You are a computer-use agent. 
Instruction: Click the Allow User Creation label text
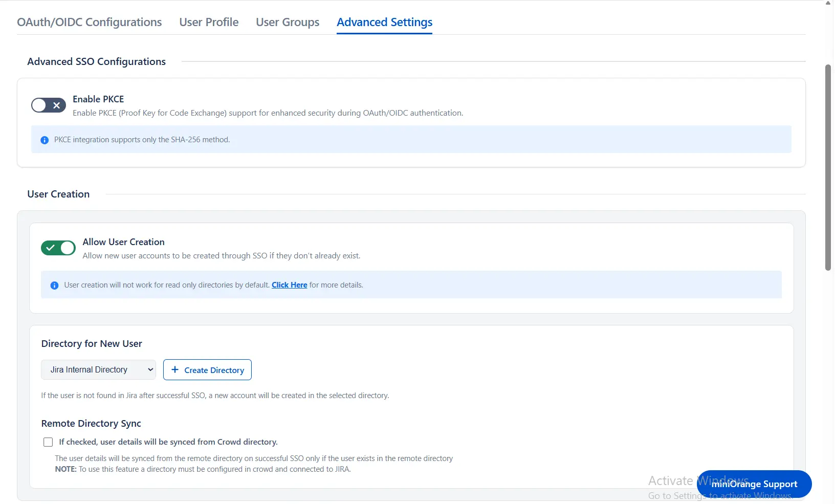click(x=123, y=242)
